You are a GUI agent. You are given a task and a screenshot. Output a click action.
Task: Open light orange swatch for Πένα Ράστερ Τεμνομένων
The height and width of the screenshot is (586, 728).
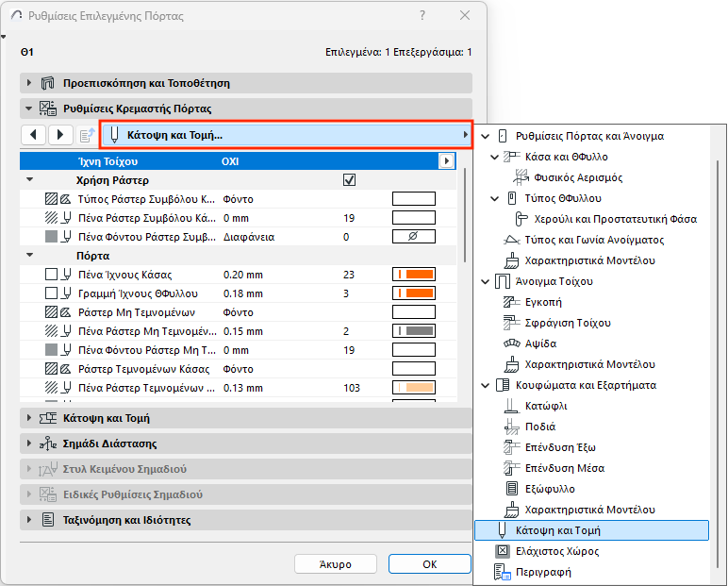(x=414, y=388)
